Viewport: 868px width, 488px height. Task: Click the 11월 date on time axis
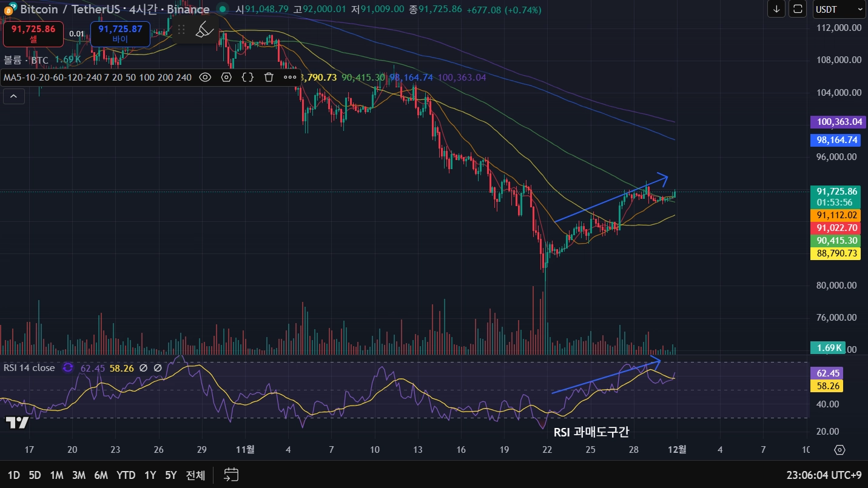[245, 450]
